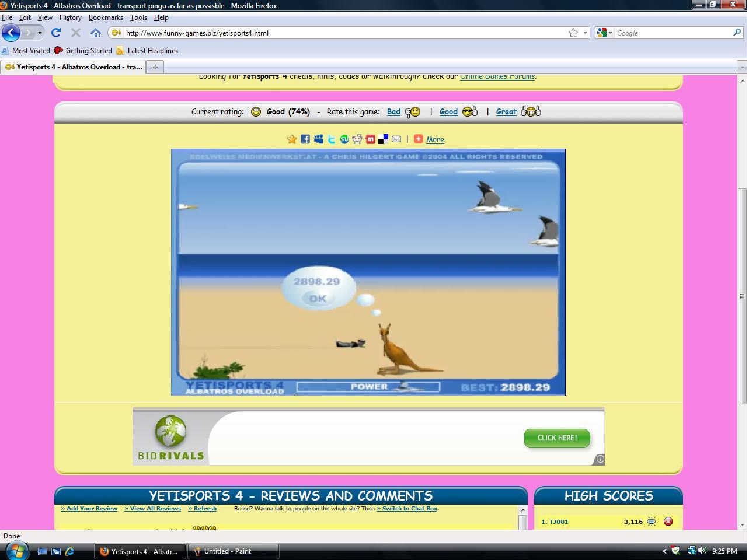Reload the page with refresh icon
749x560 pixels.
pos(56,33)
